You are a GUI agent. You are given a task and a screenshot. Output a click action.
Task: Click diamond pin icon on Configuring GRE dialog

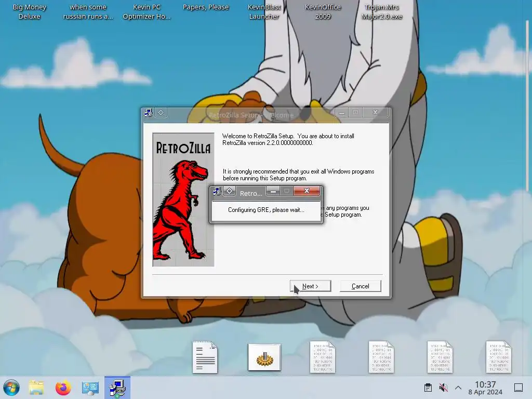(x=229, y=191)
